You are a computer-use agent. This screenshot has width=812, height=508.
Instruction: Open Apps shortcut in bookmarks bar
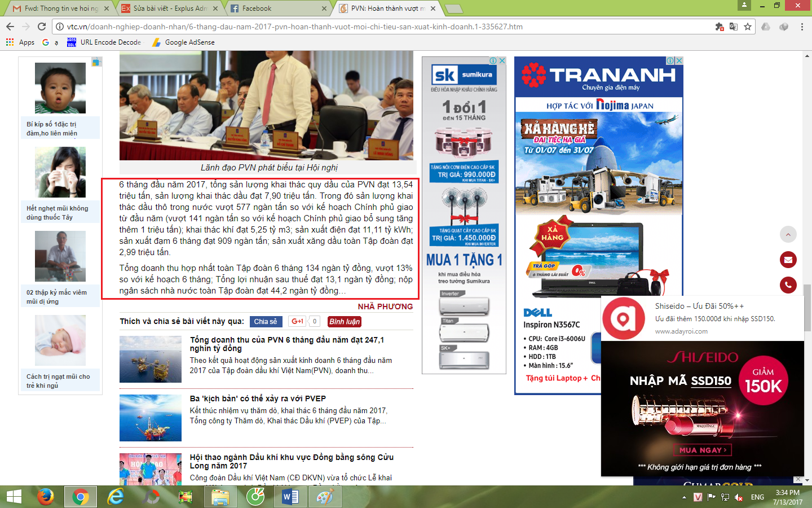coord(20,42)
